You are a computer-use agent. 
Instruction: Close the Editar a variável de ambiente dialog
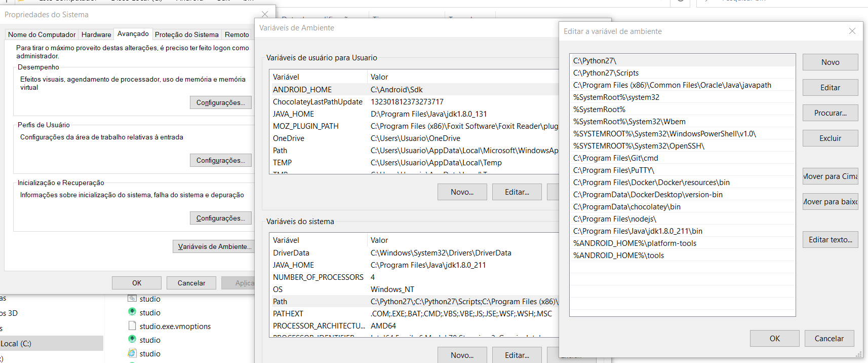click(852, 31)
